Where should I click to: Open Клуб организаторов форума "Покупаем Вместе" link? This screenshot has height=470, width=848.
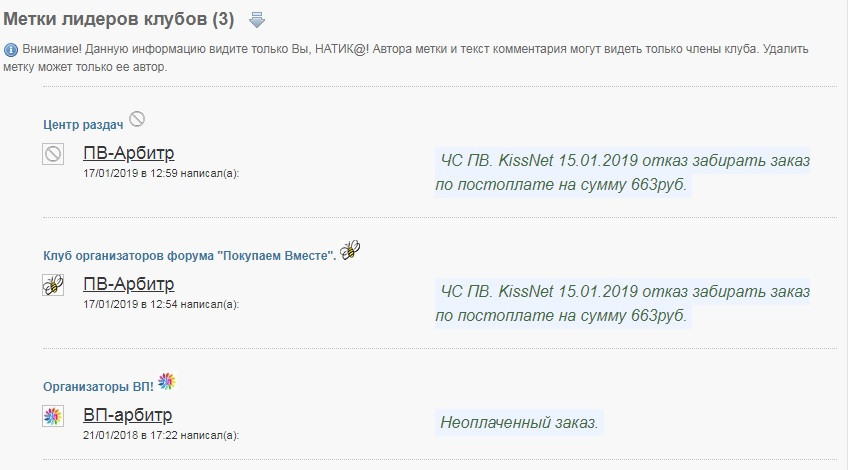click(x=190, y=256)
